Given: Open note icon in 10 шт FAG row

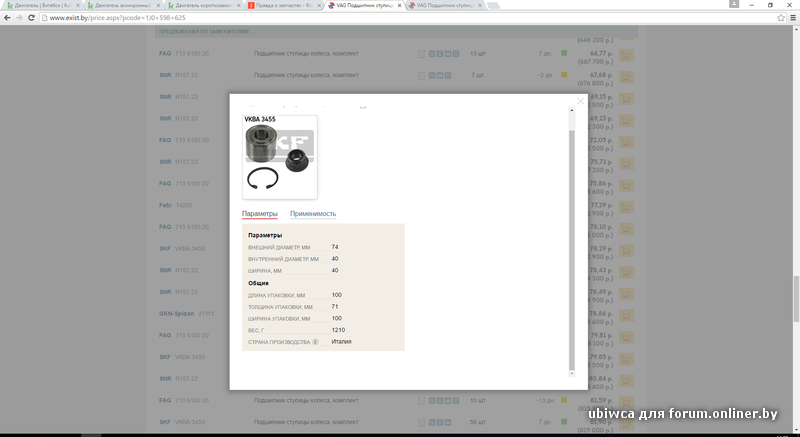Looking at the screenshot, I should 421,401.
